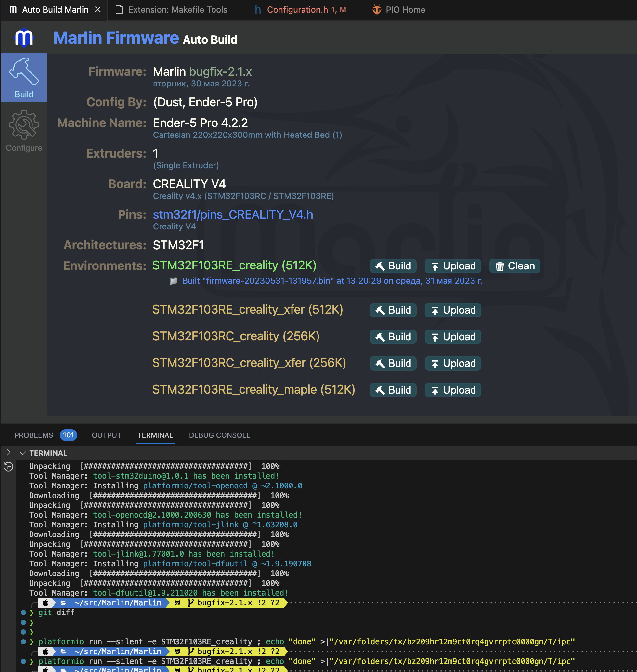Select the STM32F103RC_creality (256K) environment name
The height and width of the screenshot is (672, 637).
pyautogui.click(x=236, y=336)
